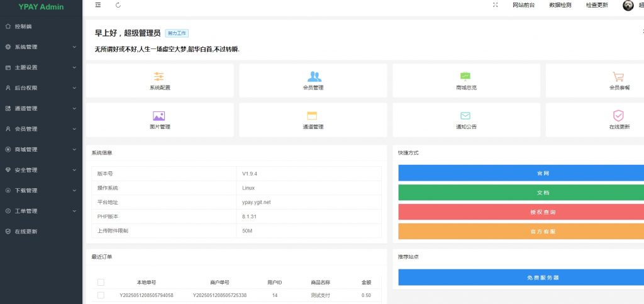Open the 系统管理 sidebar menu
The image size is (644, 304).
[x=41, y=47]
